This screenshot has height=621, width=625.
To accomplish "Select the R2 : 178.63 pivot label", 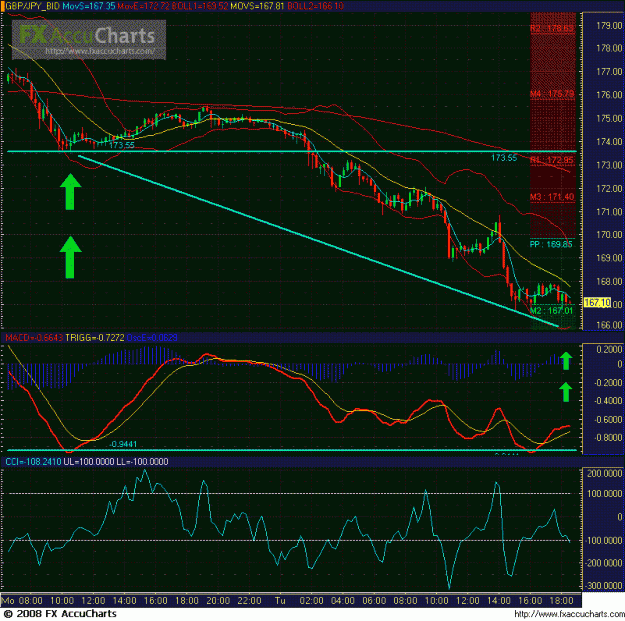I will (x=552, y=28).
